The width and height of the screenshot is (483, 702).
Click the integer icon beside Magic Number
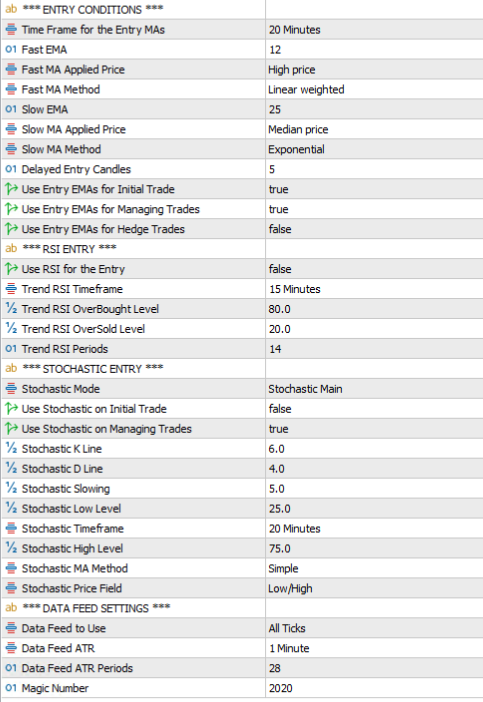11,688
